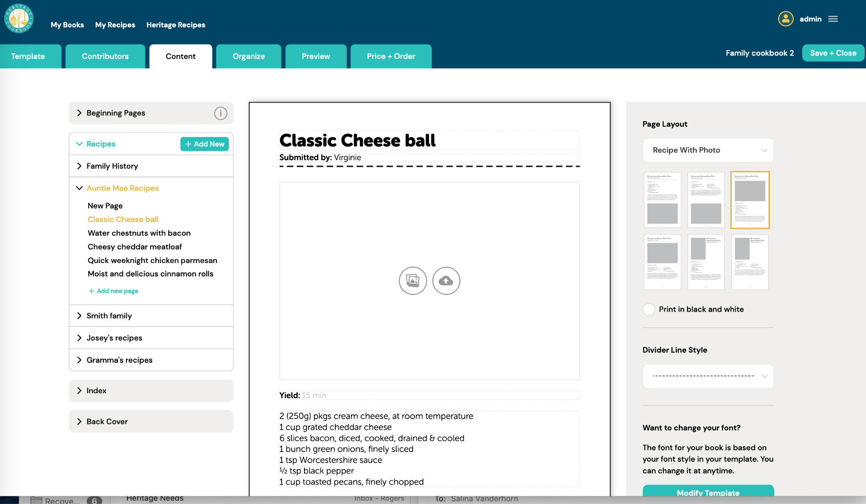Click the Save + Close button
The image size is (866, 504).
pos(833,53)
